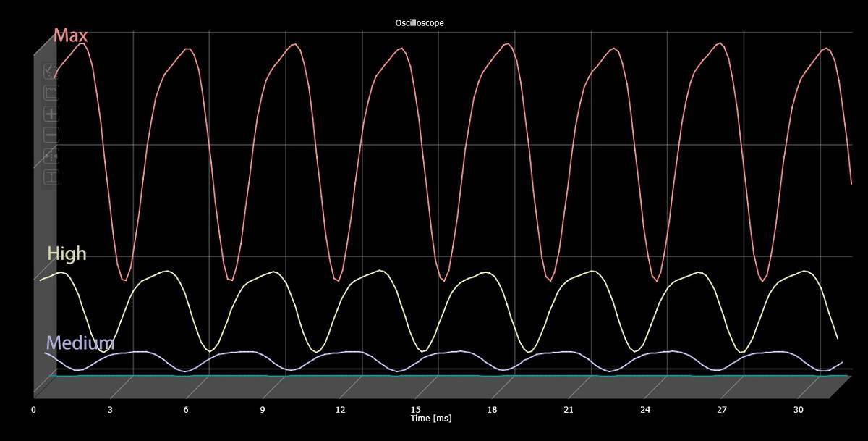
Task: Click the waveform chart icon in the toolbar
Action: tap(51, 92)
